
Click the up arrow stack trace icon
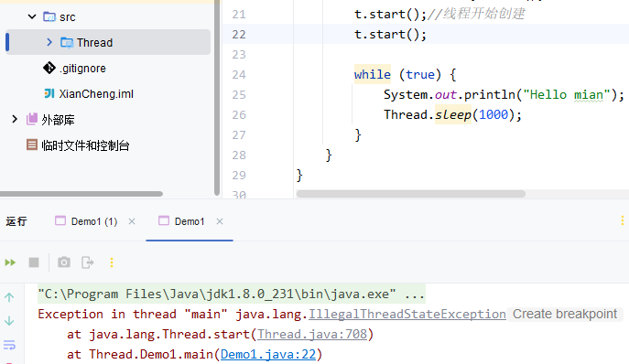[9, 297]
